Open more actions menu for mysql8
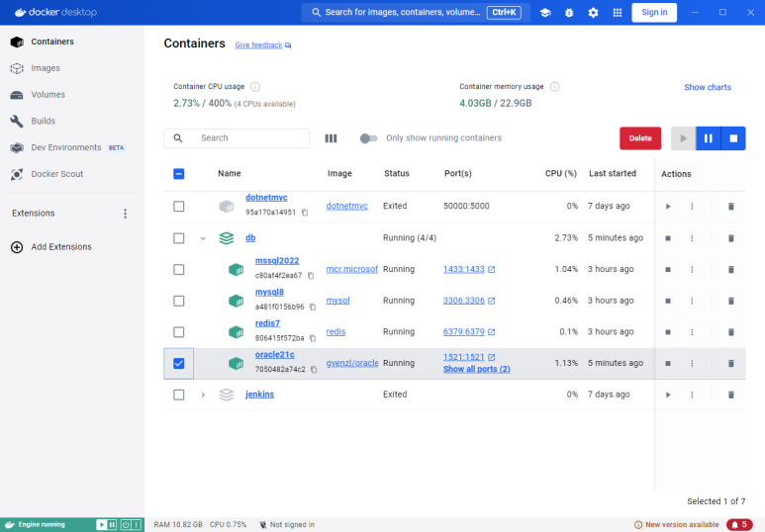This screenshot has height=532, width=765. (692, 301)
